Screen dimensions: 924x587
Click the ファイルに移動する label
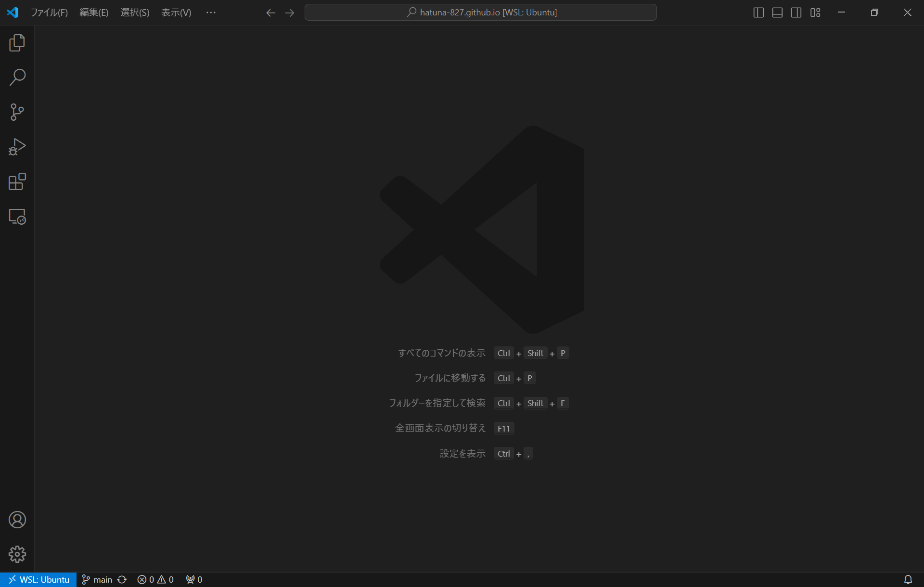[x=450, y=378]
